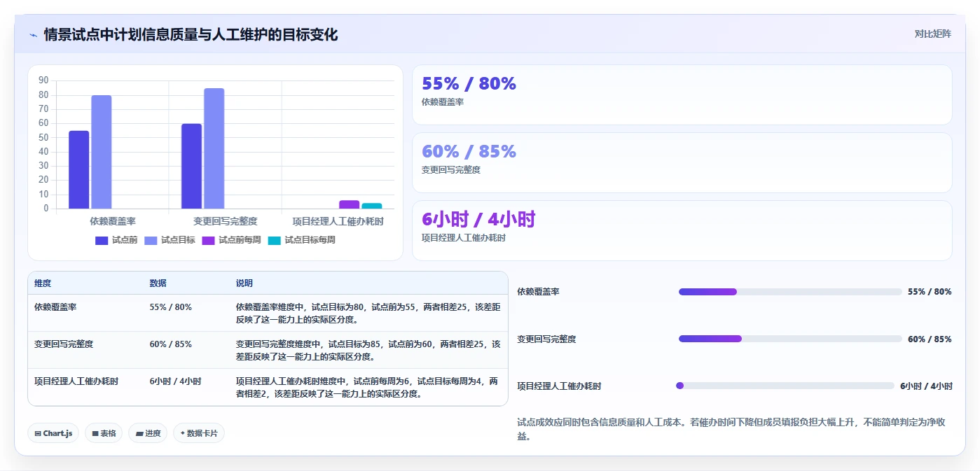Click the 对比矩阵 label in the header
The height and width of the screenshot is (471, 980).
pyautogui.click(x=932, y=34)
